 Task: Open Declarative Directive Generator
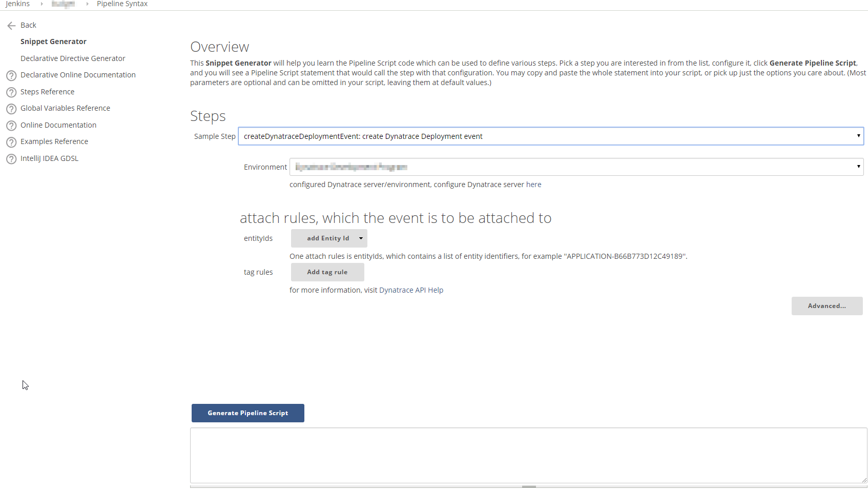click(73, 58)
